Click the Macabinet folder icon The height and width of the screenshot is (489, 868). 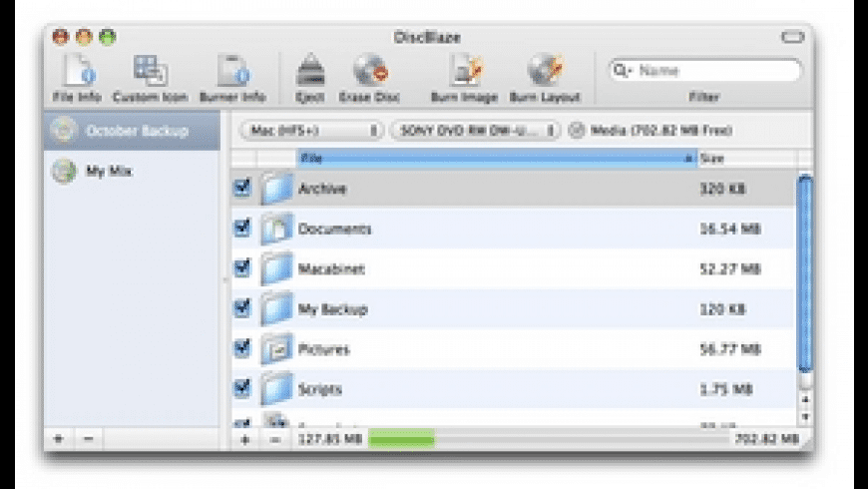276,268
